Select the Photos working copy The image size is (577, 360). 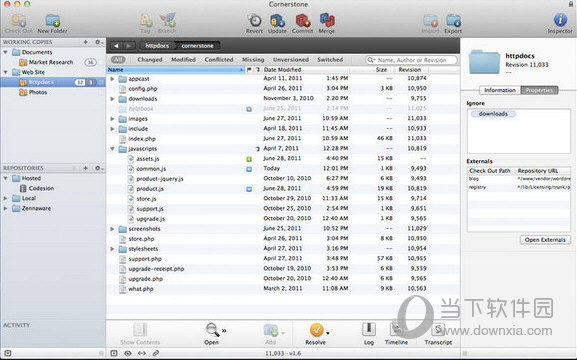point(38,92)
